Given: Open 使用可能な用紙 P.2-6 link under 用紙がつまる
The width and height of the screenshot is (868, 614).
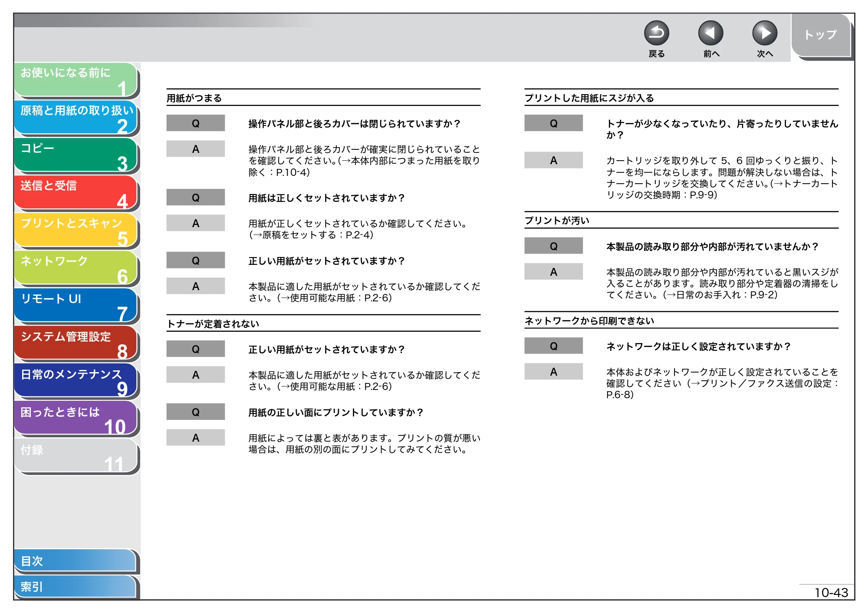Looking at the screenshot, I should click(335, 298).
